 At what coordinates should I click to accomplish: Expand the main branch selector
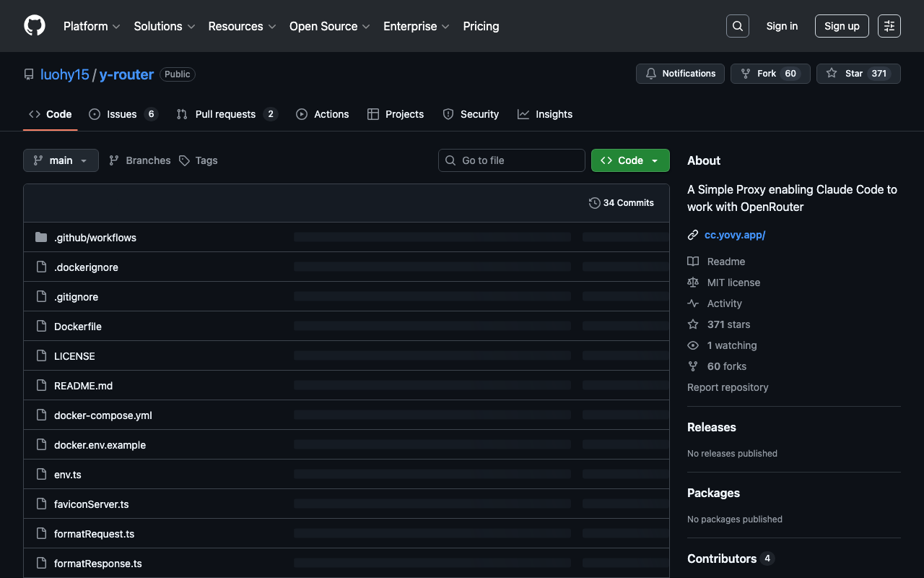(61, 160)
